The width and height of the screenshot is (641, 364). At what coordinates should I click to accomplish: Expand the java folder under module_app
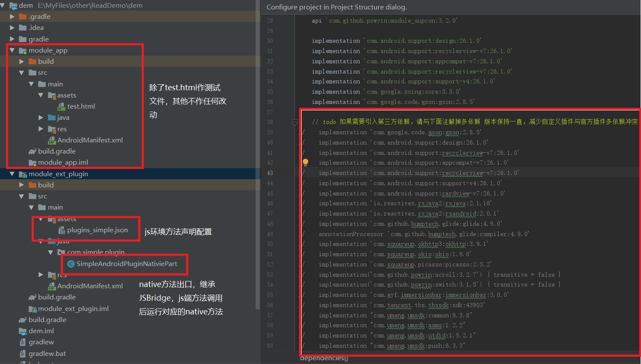pyautogui.click(x=41, y=118)
